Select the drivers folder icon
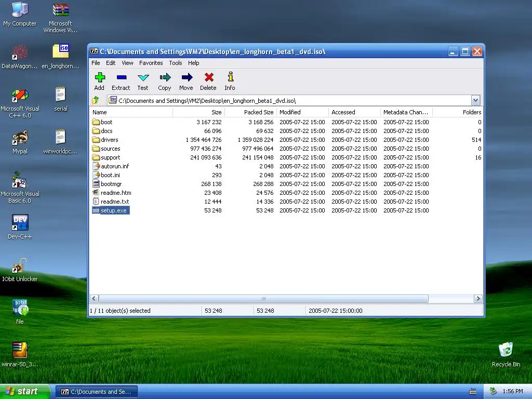This screenshot has width=532, height=399. pos(96,139)
